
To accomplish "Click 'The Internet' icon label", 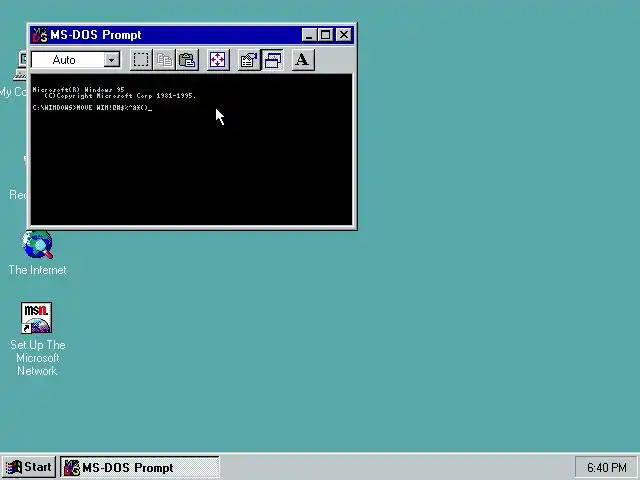I will [x=38, y=270].
